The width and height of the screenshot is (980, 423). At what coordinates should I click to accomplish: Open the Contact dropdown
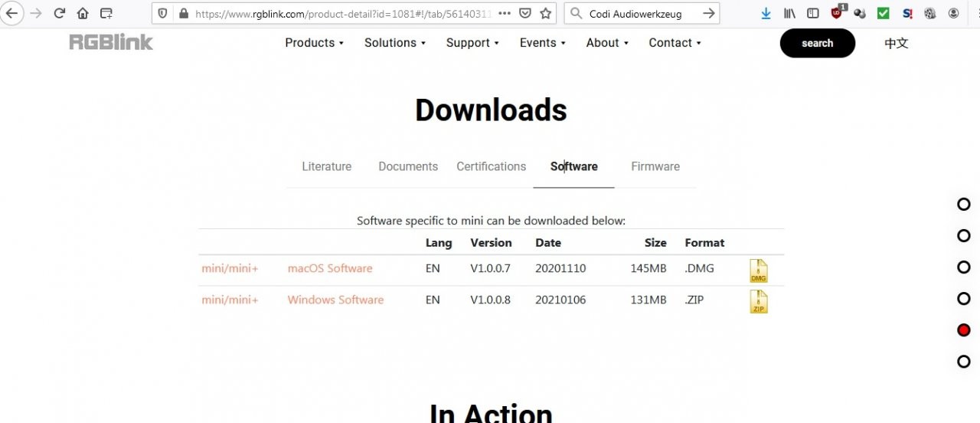click(x=675, y=43)
